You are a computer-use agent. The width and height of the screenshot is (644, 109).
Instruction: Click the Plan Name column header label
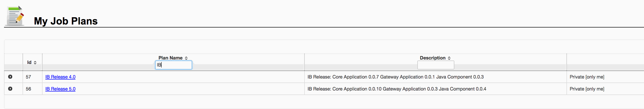click(x=170, y=58)
